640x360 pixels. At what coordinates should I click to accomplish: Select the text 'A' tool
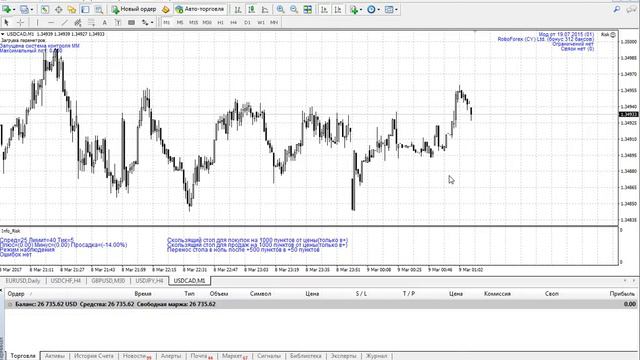point(104,22)
